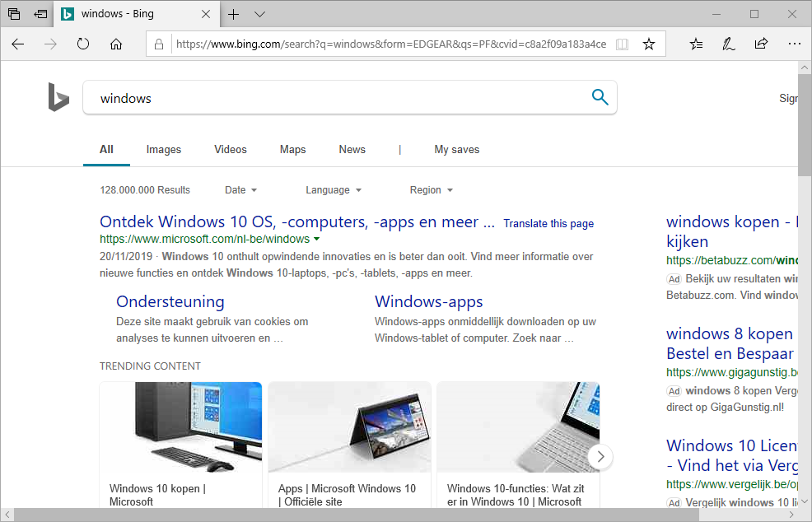Click horizontal scrollbar right arrow

791,515
